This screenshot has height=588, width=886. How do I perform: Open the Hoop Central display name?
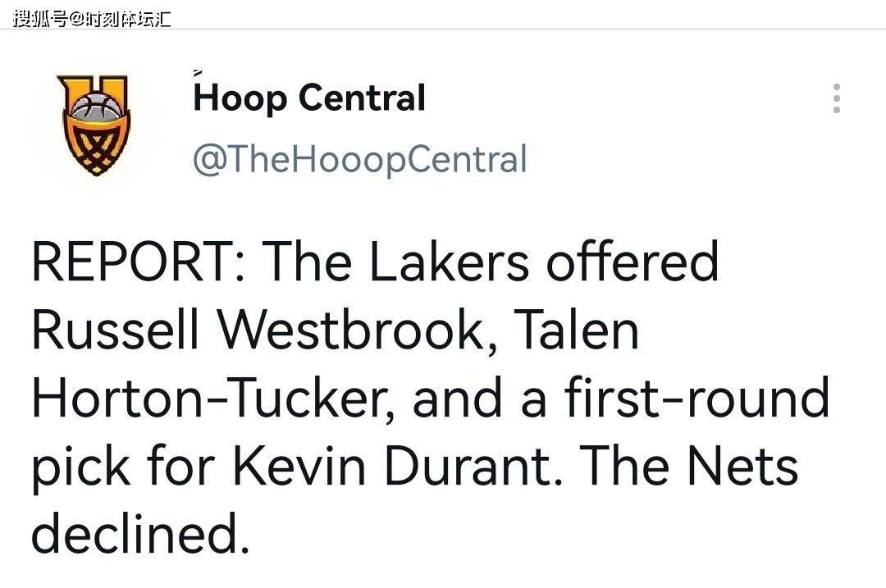point(309,98)
